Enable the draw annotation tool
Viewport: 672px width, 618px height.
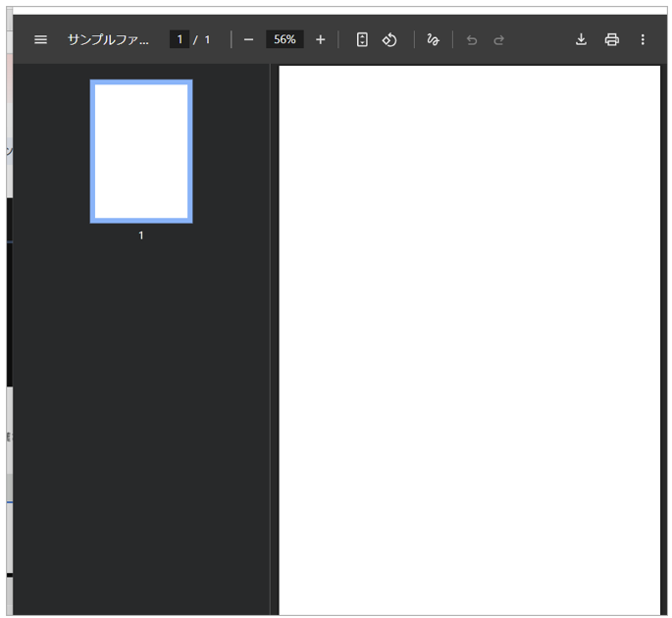click(433, 40)
